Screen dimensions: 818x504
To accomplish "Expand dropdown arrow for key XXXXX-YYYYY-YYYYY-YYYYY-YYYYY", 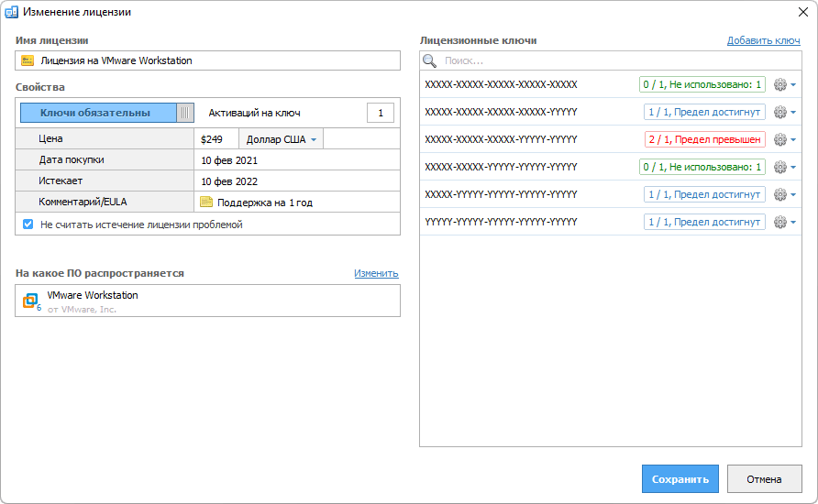I will click(x=793, y=195).
